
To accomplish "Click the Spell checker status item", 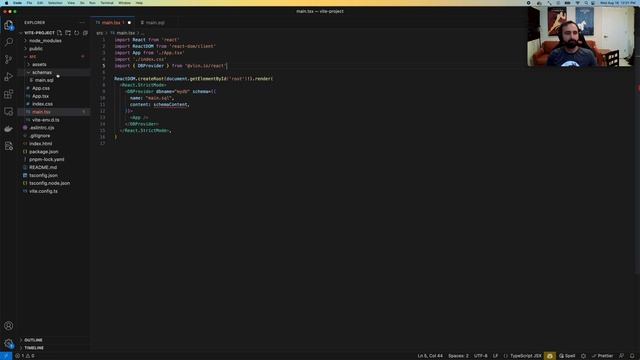I will [x=567, y=356].
